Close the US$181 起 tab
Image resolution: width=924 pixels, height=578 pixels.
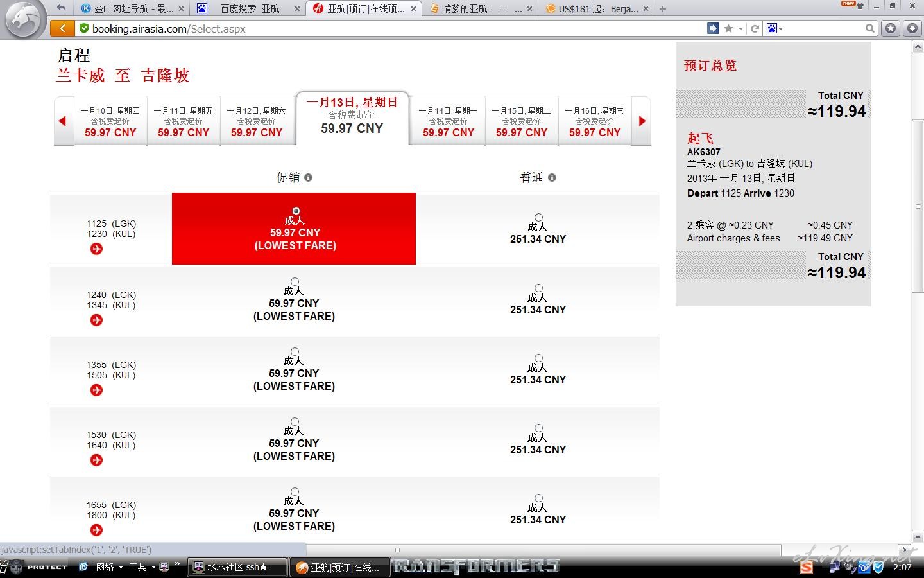646,9
